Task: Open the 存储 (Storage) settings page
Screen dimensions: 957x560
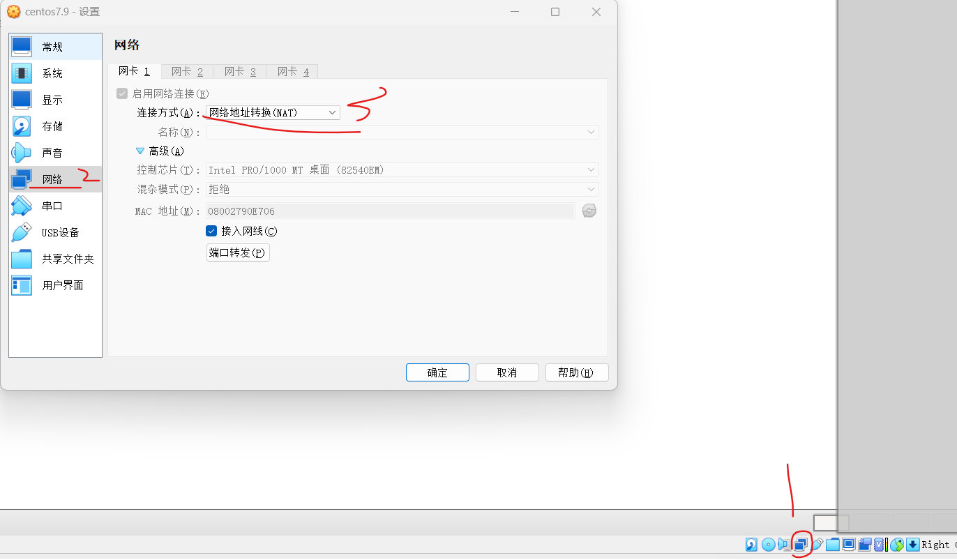Action: pyautogui.click(x=51, y=126)
